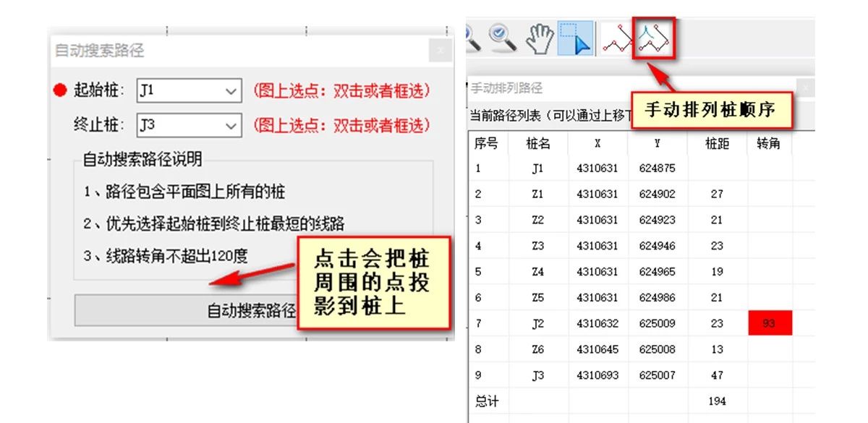Click the 桩名 column header
This screenshot has height=423, width=868.
537,143
